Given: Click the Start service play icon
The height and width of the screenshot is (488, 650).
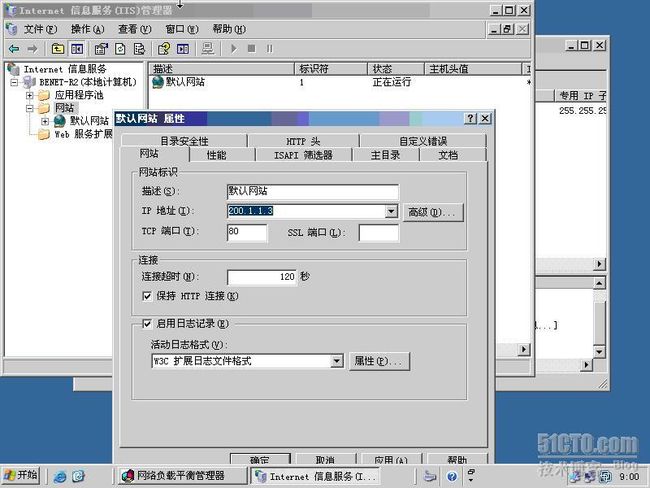Looking at the screenshot, I should [x=234, y=49].
